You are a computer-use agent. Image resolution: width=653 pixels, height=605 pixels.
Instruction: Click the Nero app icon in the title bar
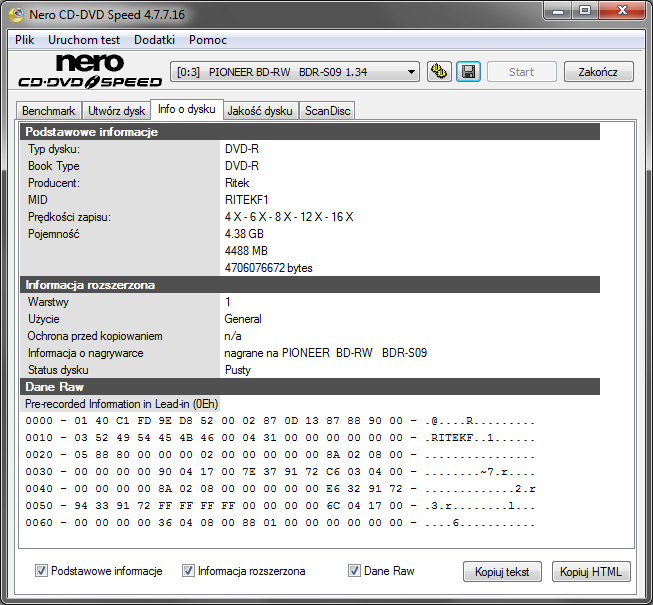click(x=16, y=15)
